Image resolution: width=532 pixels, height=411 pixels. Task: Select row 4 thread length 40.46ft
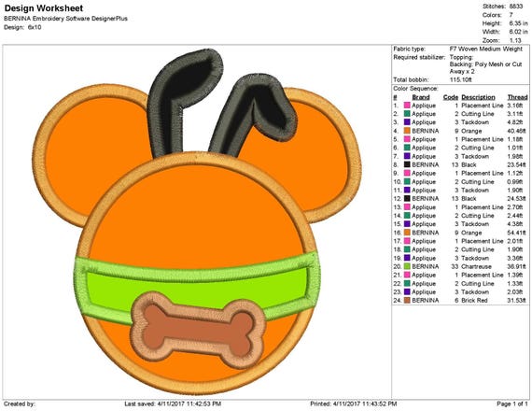(x=516, y=131)
